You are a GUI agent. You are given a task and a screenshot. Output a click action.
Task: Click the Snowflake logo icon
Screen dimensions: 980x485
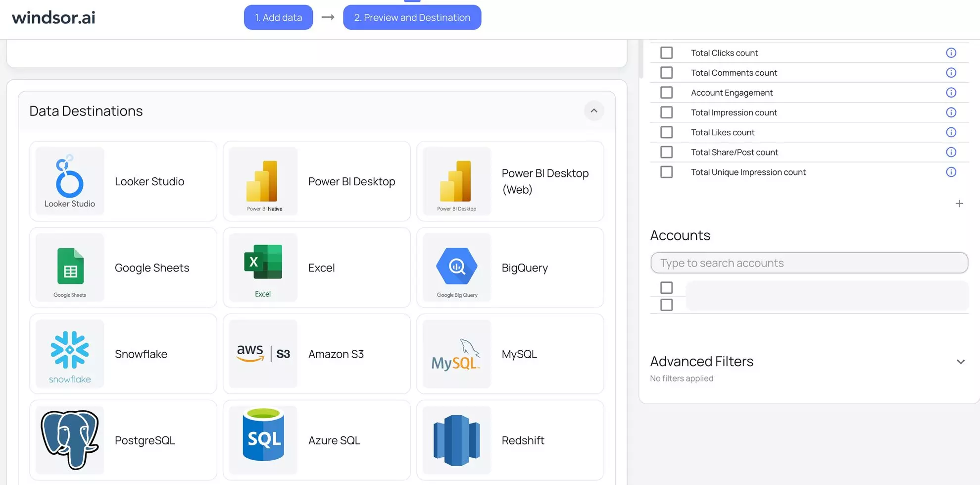70,354
